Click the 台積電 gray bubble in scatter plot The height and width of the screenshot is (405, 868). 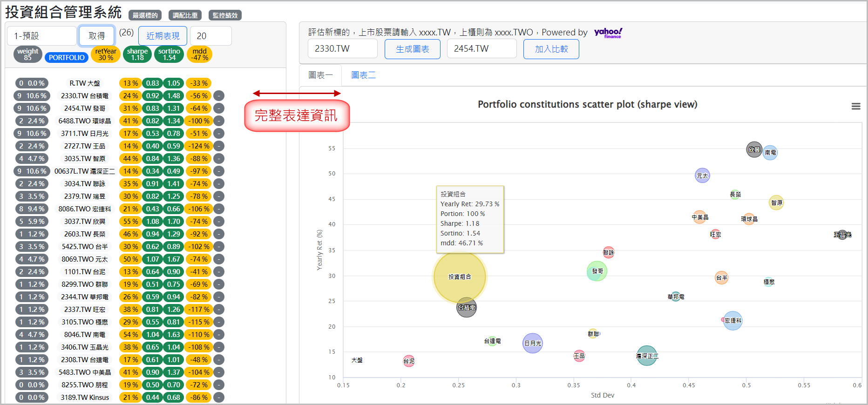tap(466, 308)
